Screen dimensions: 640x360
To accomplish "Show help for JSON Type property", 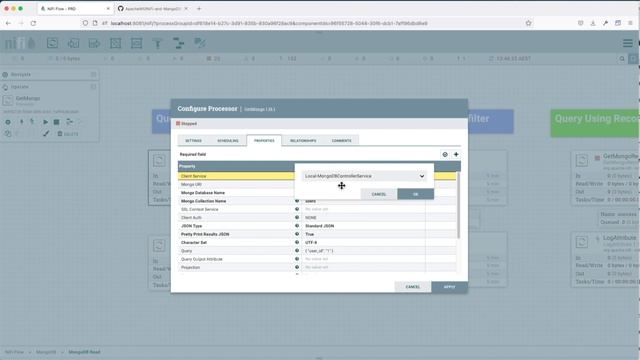I will 297,226.
